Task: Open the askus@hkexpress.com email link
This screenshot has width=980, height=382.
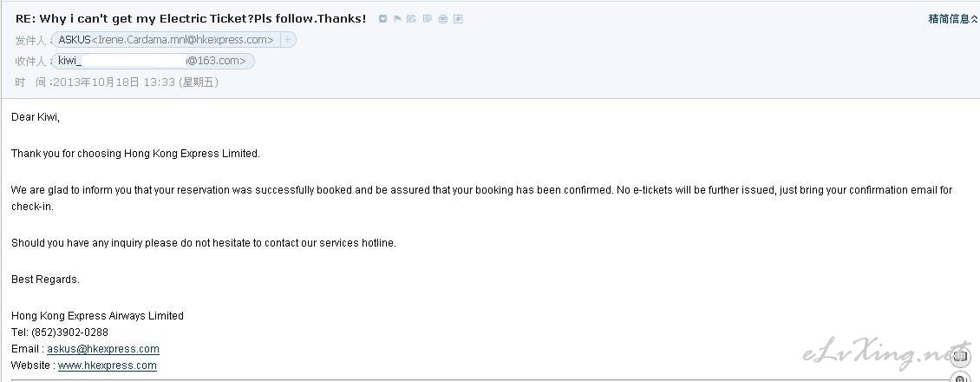Action: click(x=103, y=349)
